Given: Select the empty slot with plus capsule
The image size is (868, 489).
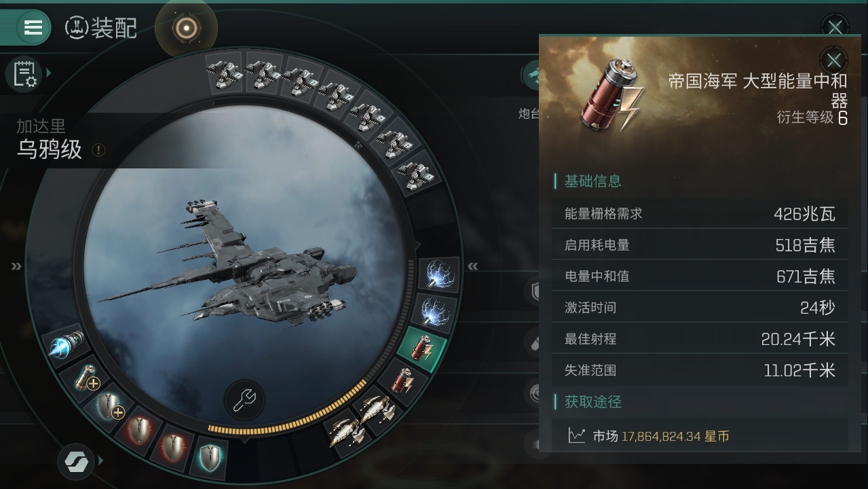Looking at the screenshot, I should [x=88, y=379].
